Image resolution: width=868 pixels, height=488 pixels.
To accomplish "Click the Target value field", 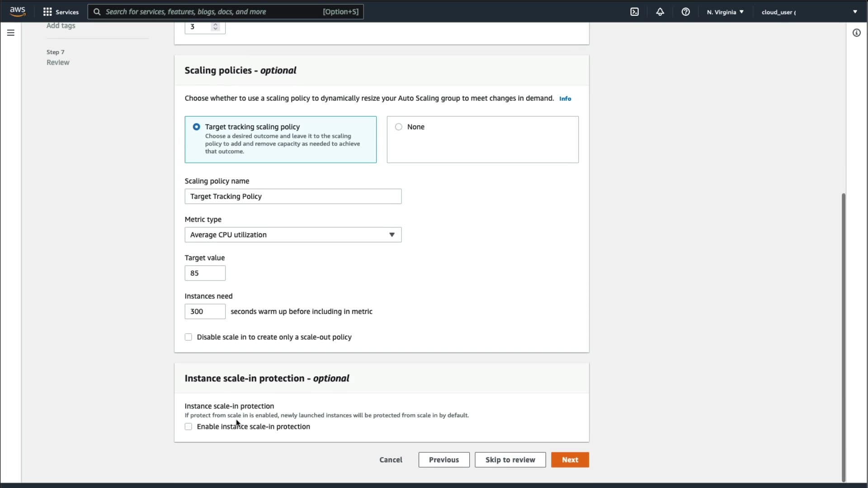I will click(205, 273).
